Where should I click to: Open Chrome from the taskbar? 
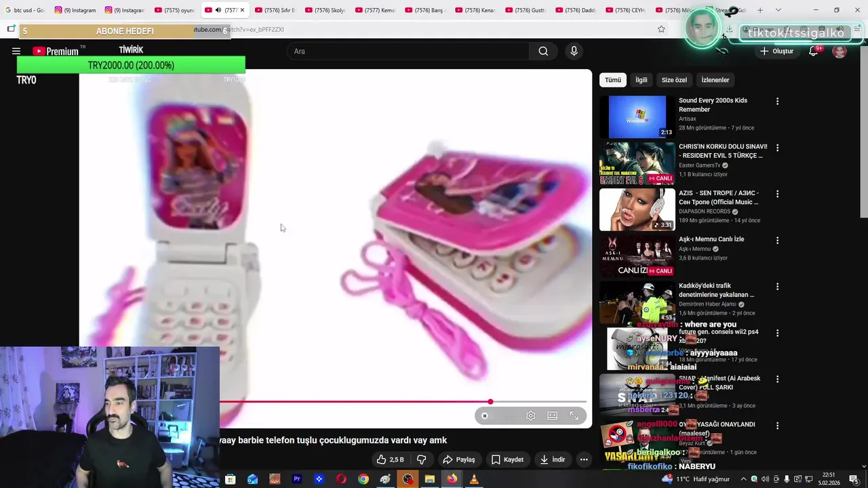pos(363,479)
